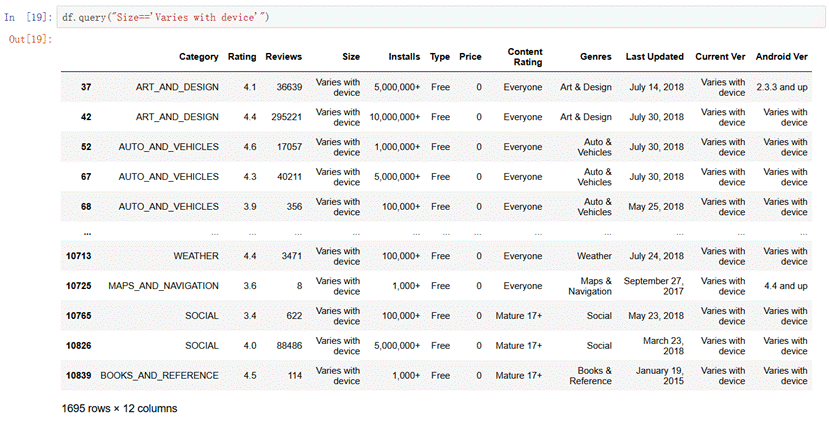Click the March 23, 2018 date cell
Viewport: 829px width, 425px height.
click(663, 346)
